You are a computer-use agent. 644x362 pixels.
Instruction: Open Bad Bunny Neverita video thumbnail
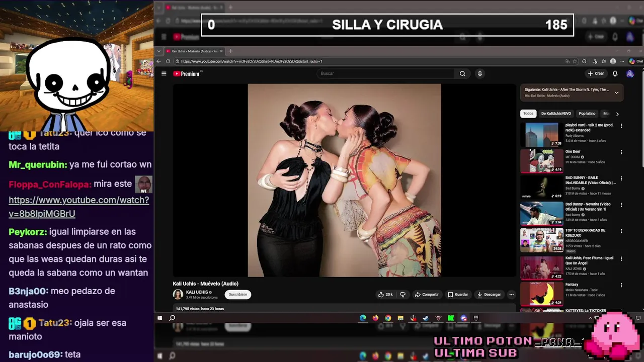[x=541, y=214]
